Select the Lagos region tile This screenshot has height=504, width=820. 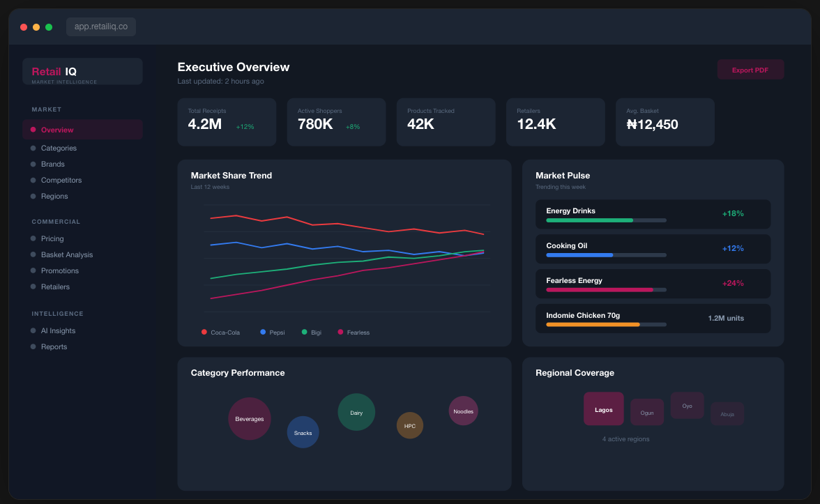(x=604, y=408)
